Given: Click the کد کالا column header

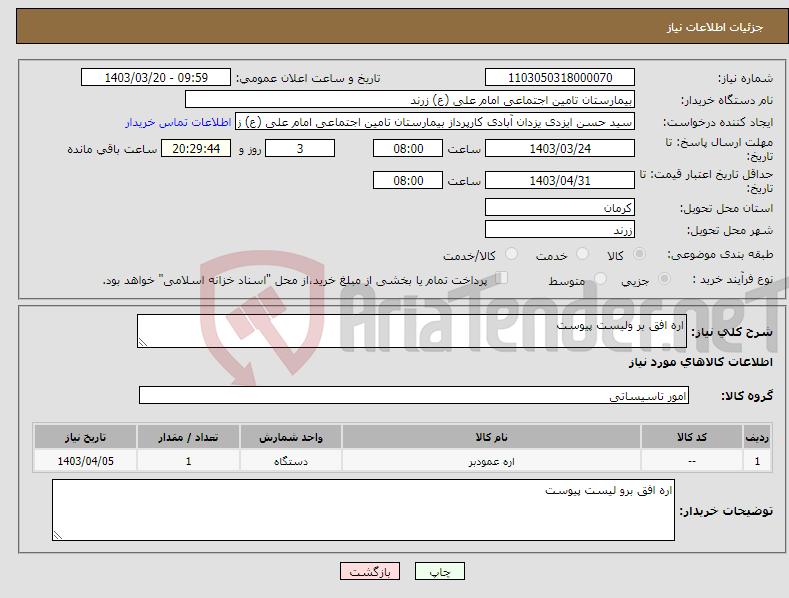Looking at the screenshot, I should 692,437.
